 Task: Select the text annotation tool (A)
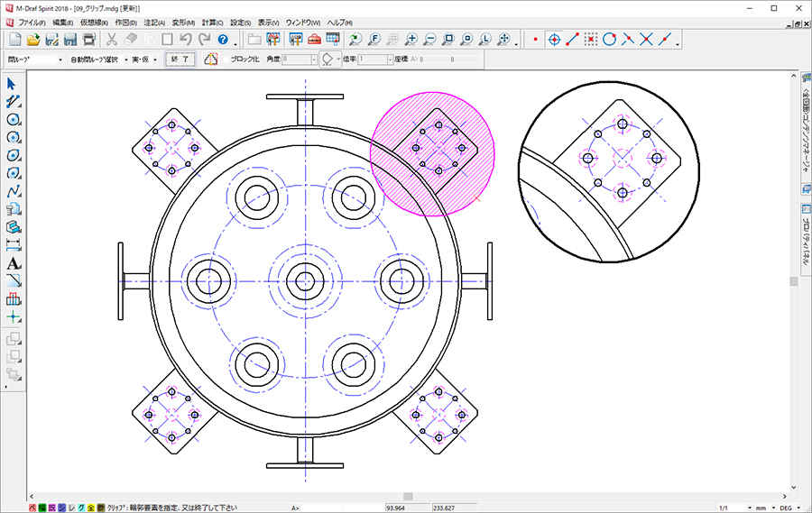[x=14, y=263]
